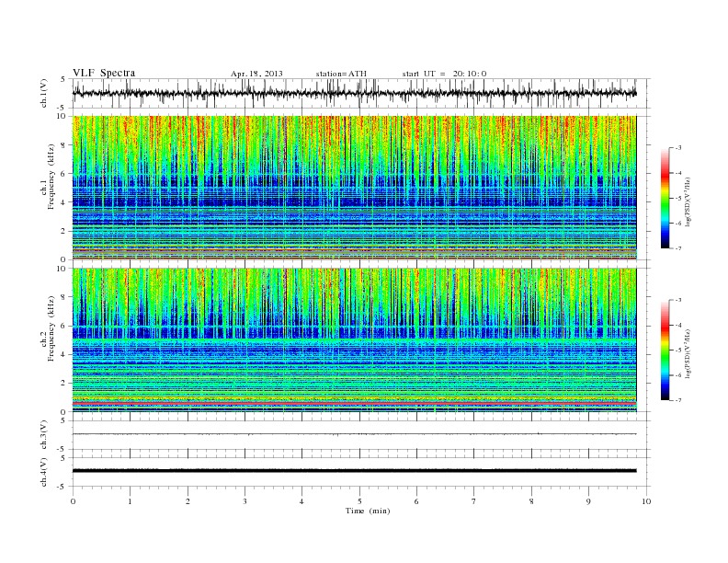
Task: Click the 'ch.4(V)' axis label
Action: pyautogui.click(x=44, y=472)
